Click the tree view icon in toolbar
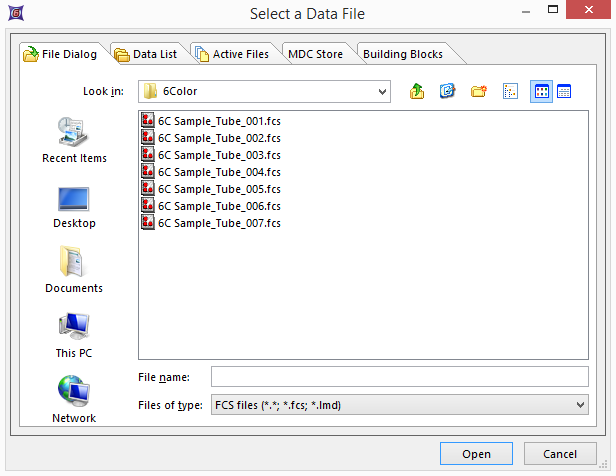 (x=510, y=91)
